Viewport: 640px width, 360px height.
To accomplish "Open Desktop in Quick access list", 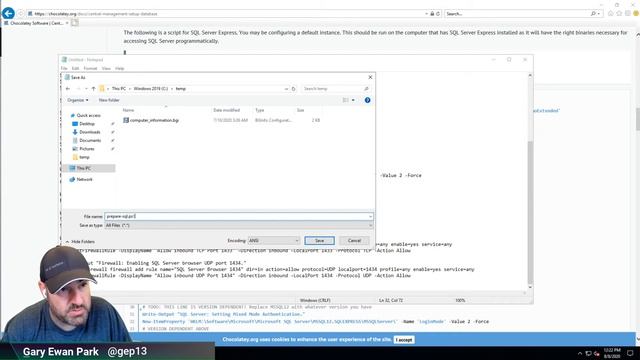I will click(x=87, y=124).
